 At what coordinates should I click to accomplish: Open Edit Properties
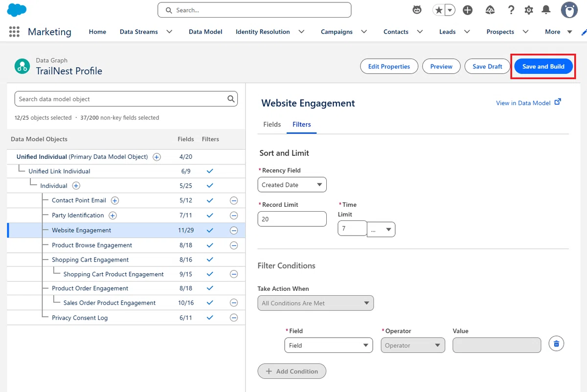point(389,66)
